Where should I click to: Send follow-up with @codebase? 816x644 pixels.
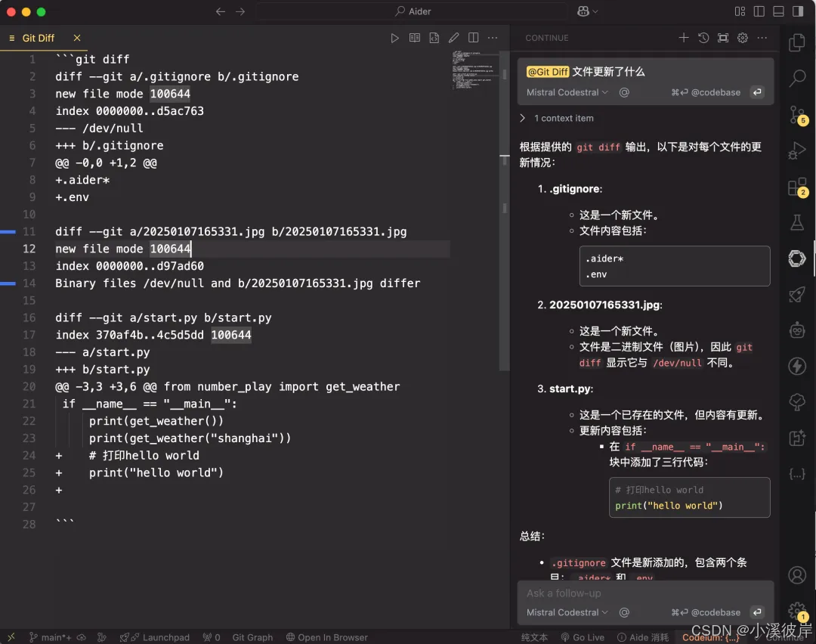coord(706,612)
